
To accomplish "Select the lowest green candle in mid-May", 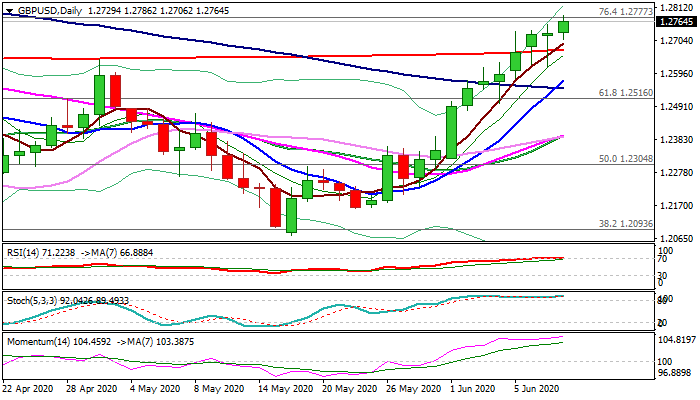I will coord(292,213).
